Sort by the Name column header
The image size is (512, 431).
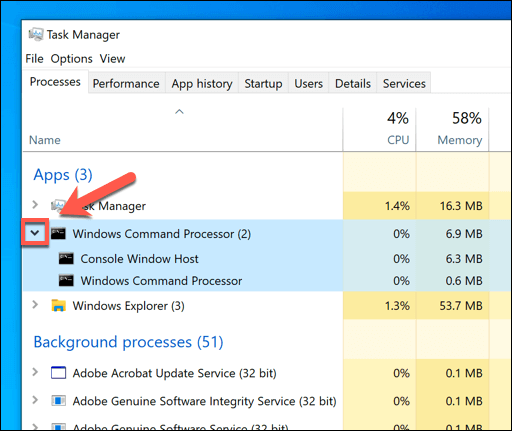coord(45,140)
